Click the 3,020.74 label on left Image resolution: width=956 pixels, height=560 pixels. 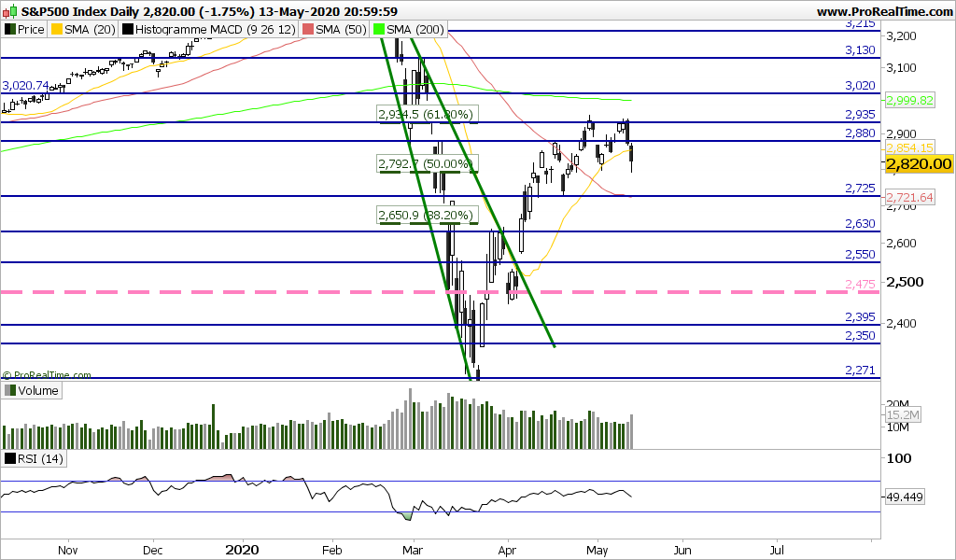click(x=25, y=85)
